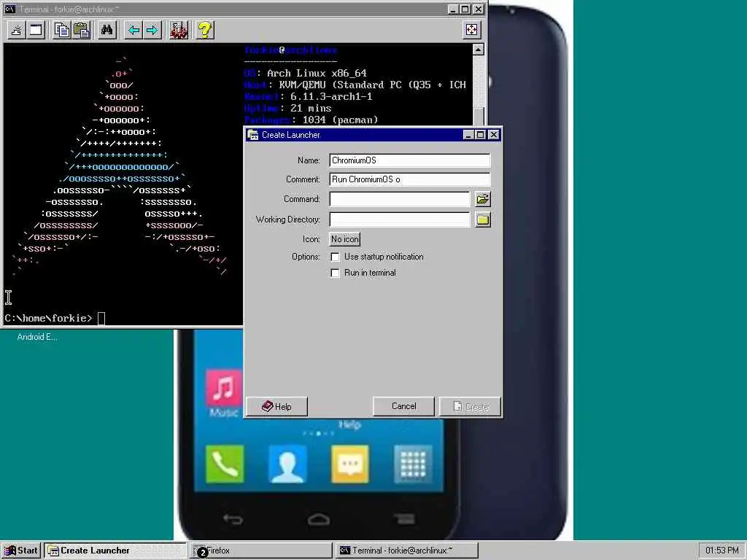Tap the Music app on phone image

(223, 393)
